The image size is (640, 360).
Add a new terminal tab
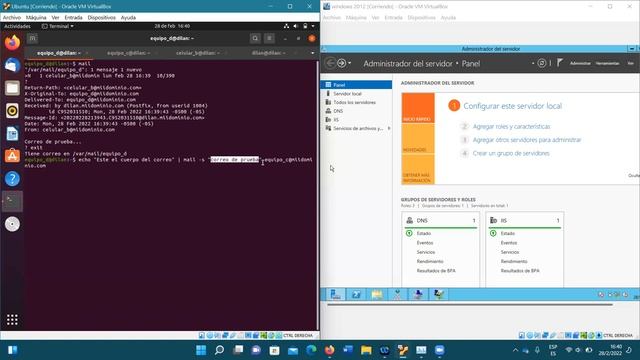[32, 38]
